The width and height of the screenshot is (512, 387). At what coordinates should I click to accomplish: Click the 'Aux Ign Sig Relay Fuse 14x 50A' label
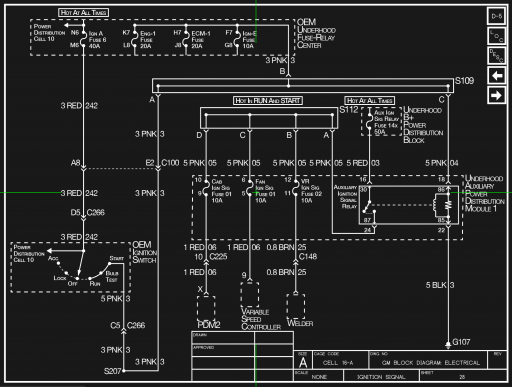386,122
